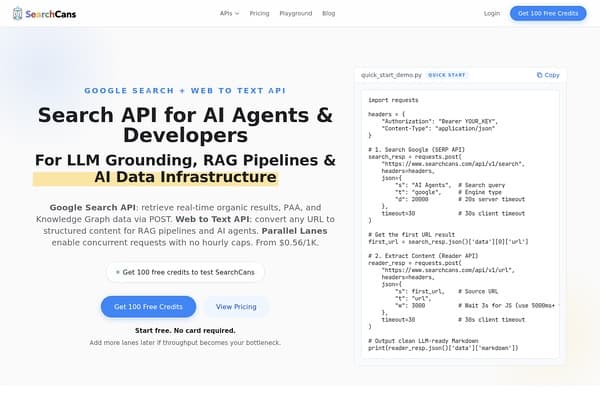Click the Copy icon in code panel
The height and width of the screenshot is (400, 600).
tap(540, 75)
